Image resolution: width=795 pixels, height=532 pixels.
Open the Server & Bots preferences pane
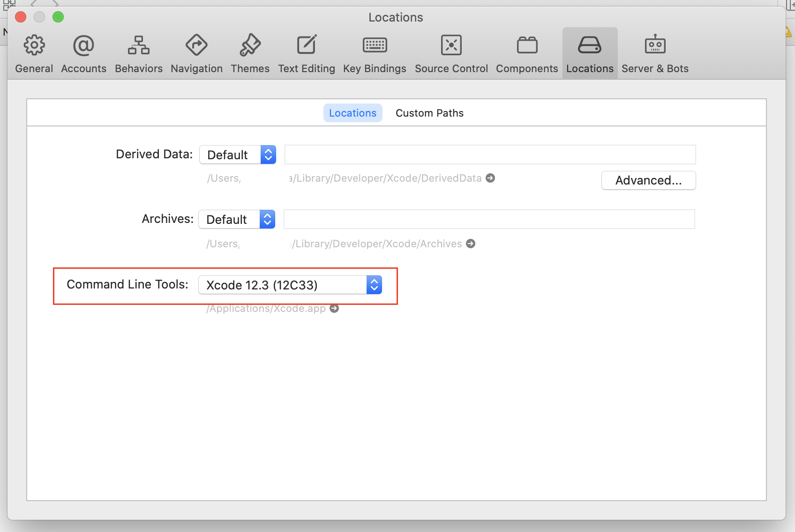point(655,53)
